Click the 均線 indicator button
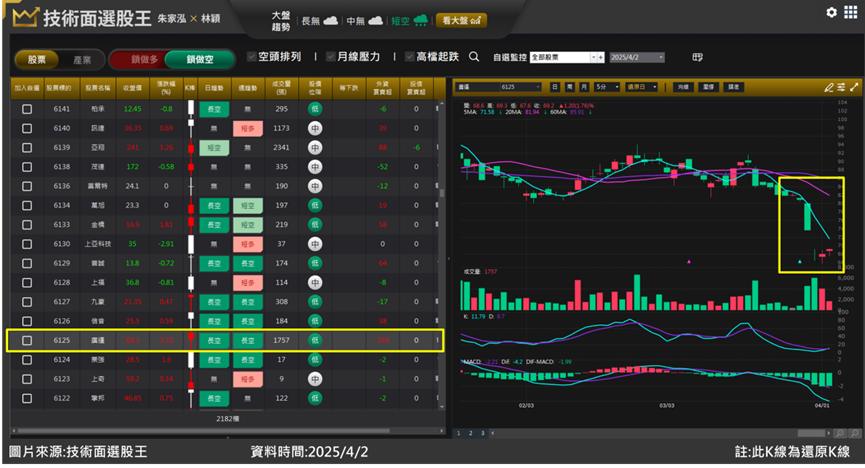Screen dimensions: 865x468 pyautogui.click(x=683, y=87)
